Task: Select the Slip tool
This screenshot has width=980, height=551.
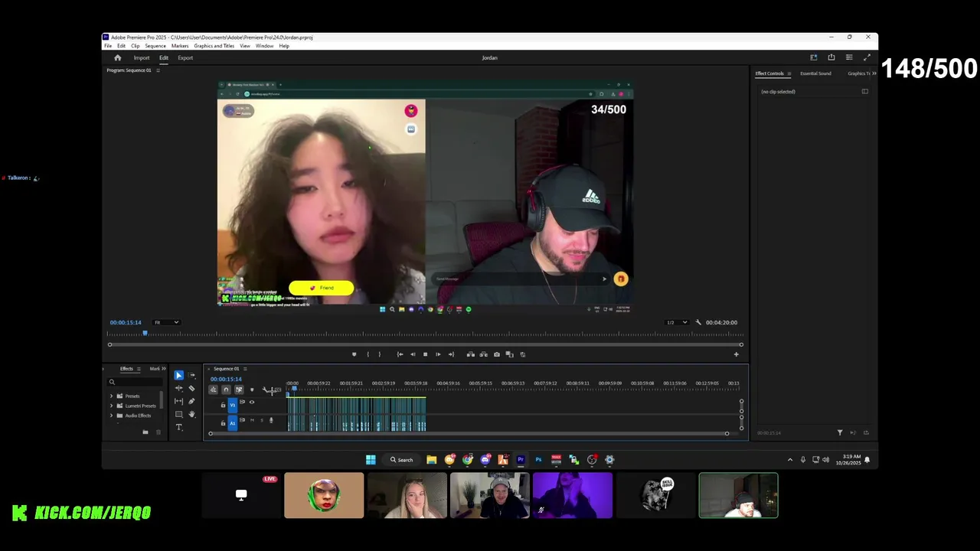Action: point(178,401)
